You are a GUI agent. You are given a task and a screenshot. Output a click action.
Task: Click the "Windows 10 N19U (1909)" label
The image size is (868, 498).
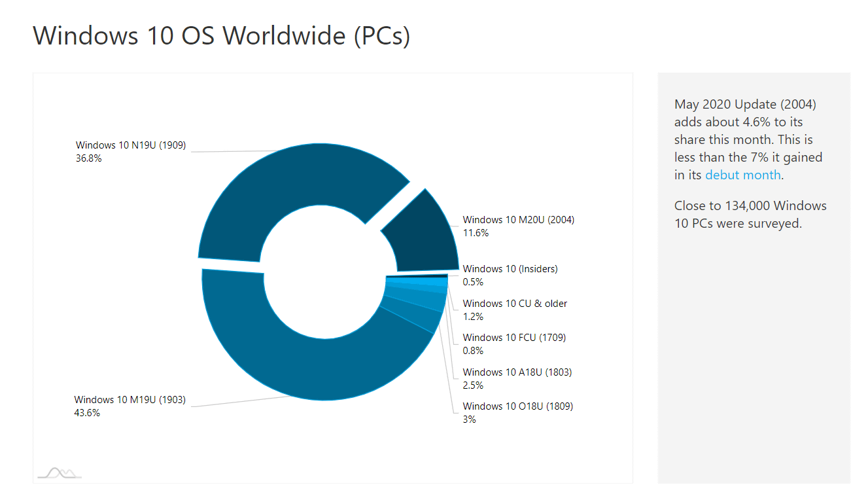coord(131,145)
